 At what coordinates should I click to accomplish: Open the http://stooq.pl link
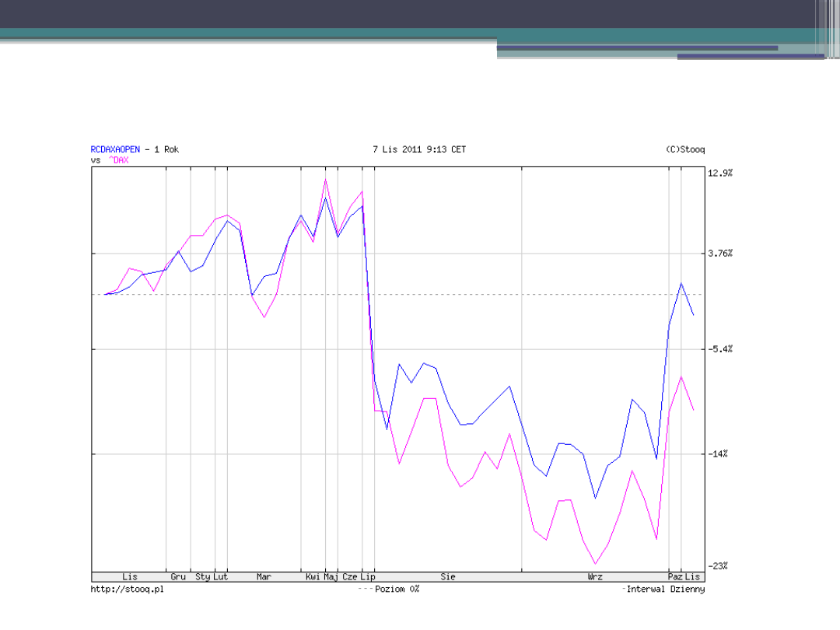tap(127, 589)
